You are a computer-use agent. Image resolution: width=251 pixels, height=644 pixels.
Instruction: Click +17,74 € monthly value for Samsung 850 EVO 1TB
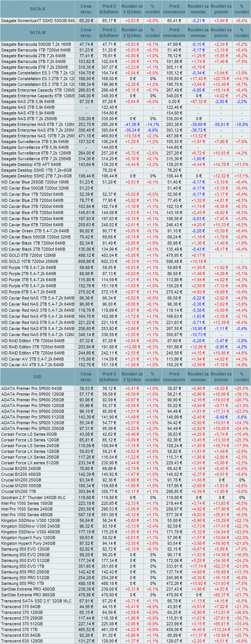pyautogui.click(x=198, y=566)
